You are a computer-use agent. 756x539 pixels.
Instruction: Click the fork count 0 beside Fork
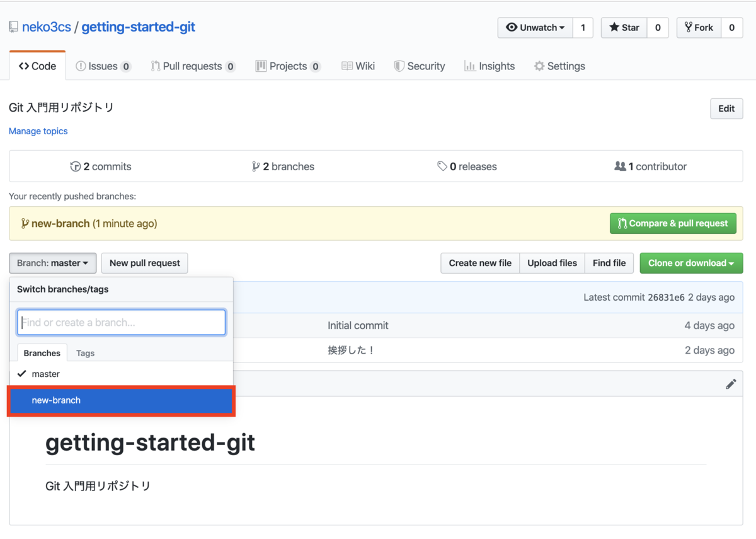pos(731,28)
